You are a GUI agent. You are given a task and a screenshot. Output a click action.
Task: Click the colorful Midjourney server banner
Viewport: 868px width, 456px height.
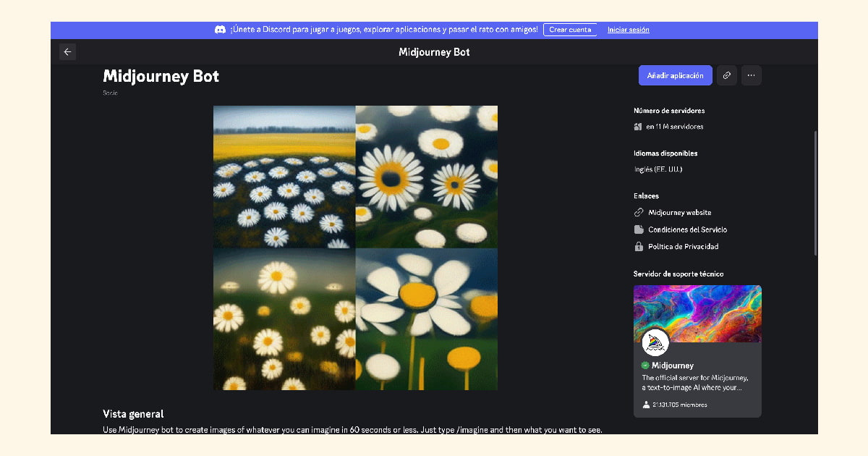(x=697, y=313)
